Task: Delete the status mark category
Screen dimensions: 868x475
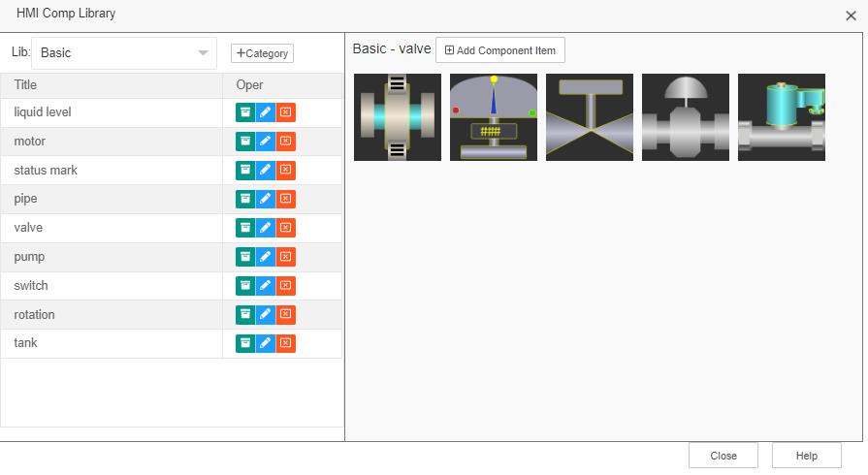Action: click(x=286, y=170)
